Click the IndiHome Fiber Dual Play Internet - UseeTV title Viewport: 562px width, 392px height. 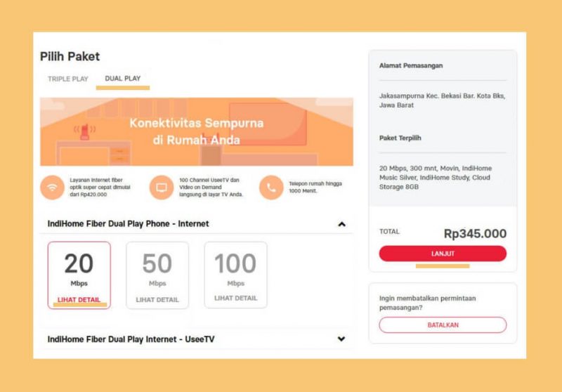131,339
